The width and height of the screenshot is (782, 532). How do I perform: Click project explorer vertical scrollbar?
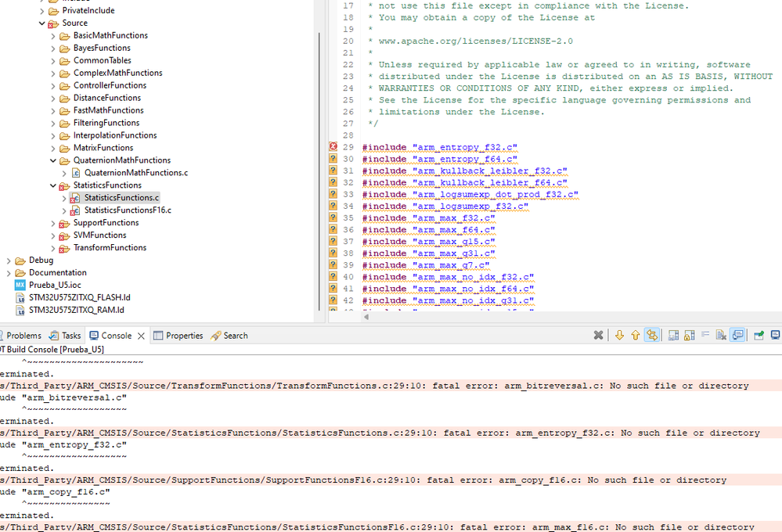pos(319,171)
